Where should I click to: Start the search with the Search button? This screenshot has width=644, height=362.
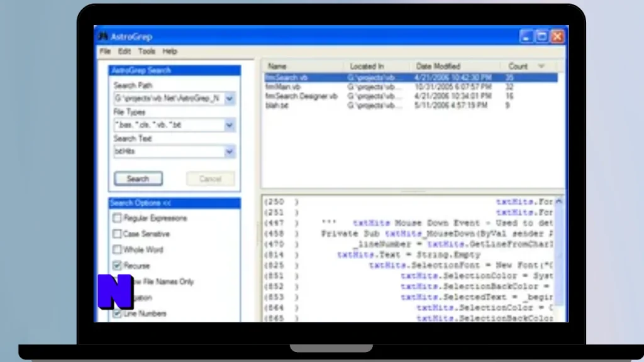(x=138, y=179)
